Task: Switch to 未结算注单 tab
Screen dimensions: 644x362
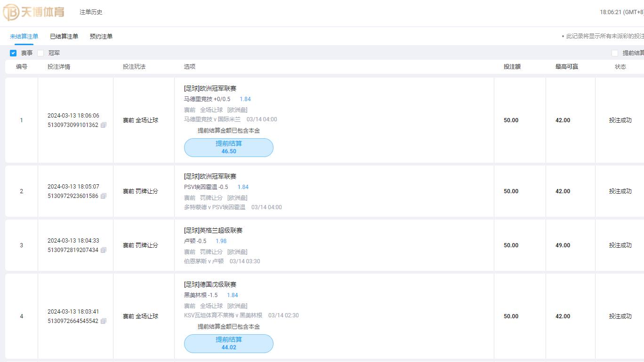Action: (x=24, y=36)
